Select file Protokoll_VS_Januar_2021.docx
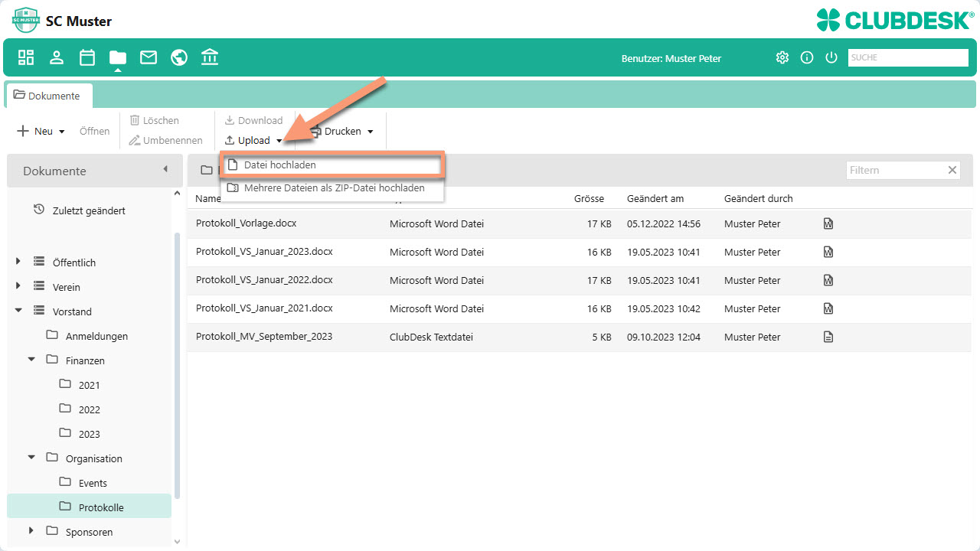 coord(264,308)
